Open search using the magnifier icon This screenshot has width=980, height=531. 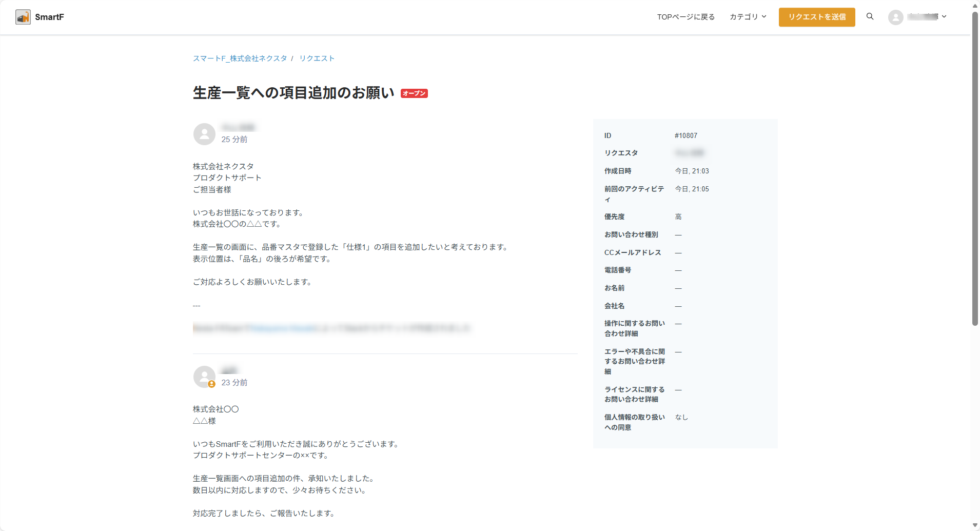870,16
